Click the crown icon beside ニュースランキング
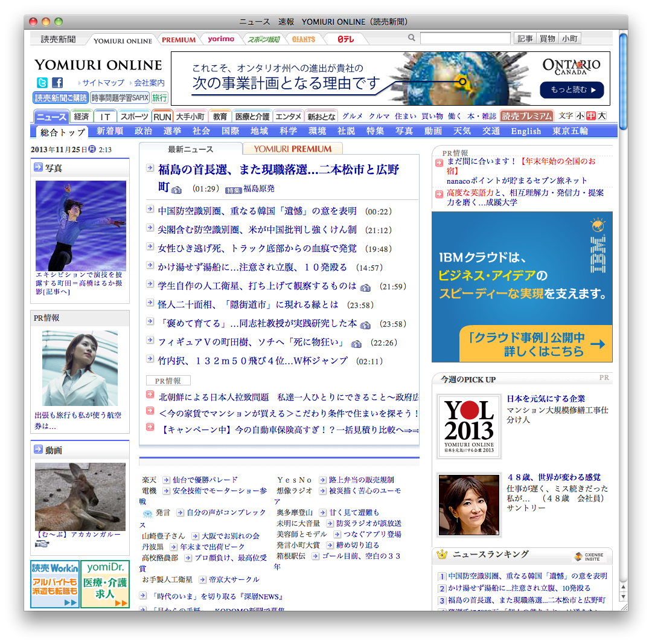 point(441,554)
